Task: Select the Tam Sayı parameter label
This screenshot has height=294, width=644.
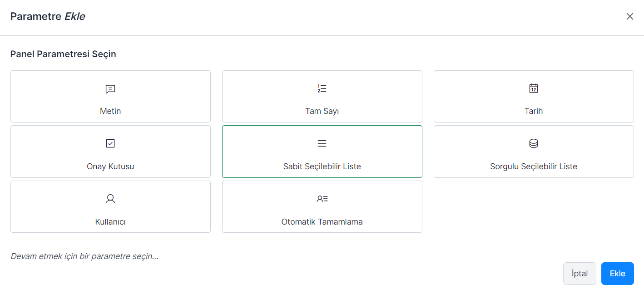Action: 322,111
